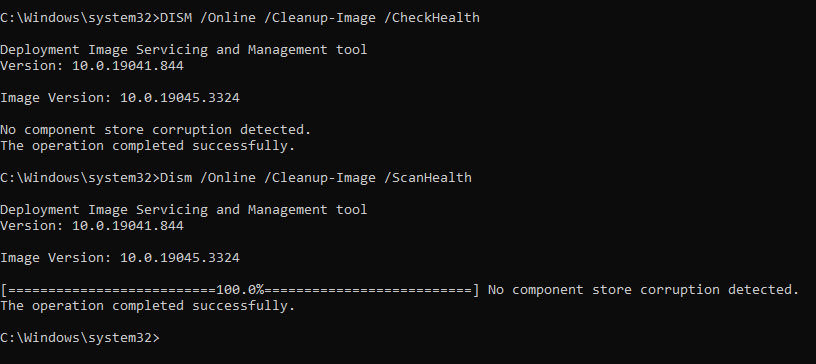
Task: Click the Dism /ScanHealth command line
Action: click(236, 178)
